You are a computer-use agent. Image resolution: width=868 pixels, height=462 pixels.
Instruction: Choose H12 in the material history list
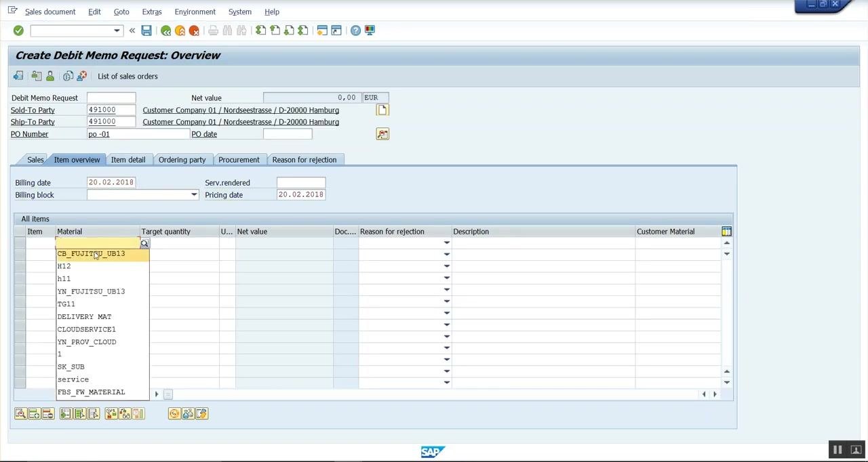click(x=102, y=266)
